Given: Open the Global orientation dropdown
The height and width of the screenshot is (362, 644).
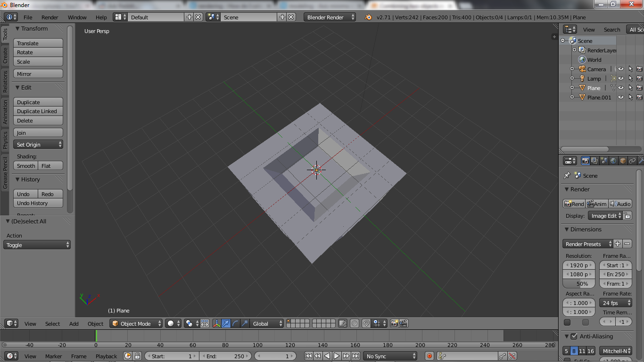Looking at the screenshot, I should (266, 323).
